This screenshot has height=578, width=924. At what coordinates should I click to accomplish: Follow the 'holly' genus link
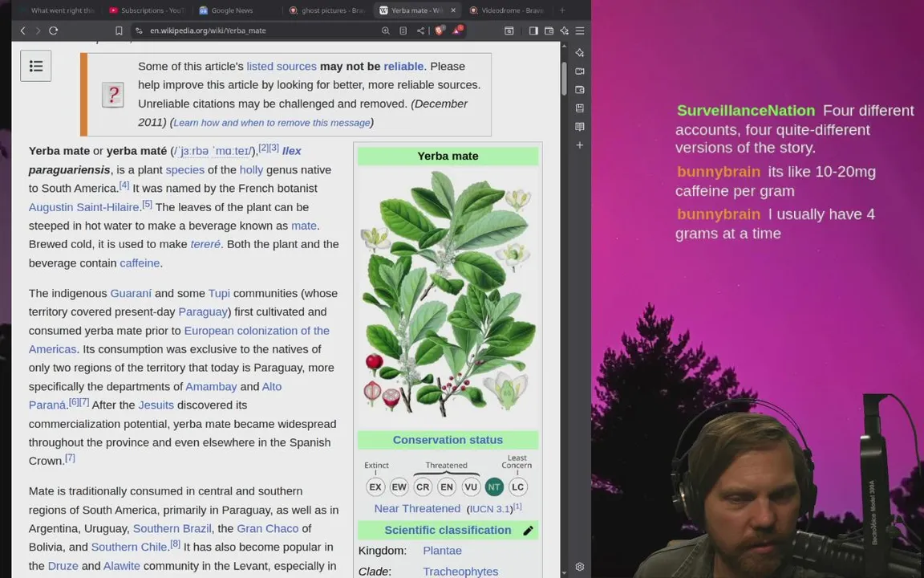pos(251,170)
